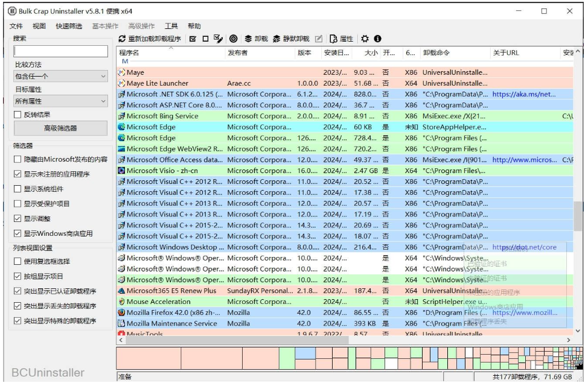The height and width of the screenshot is (383, 588).
Task: Enable 使用复选框选择 checkbox
Action: click(18, 261)
